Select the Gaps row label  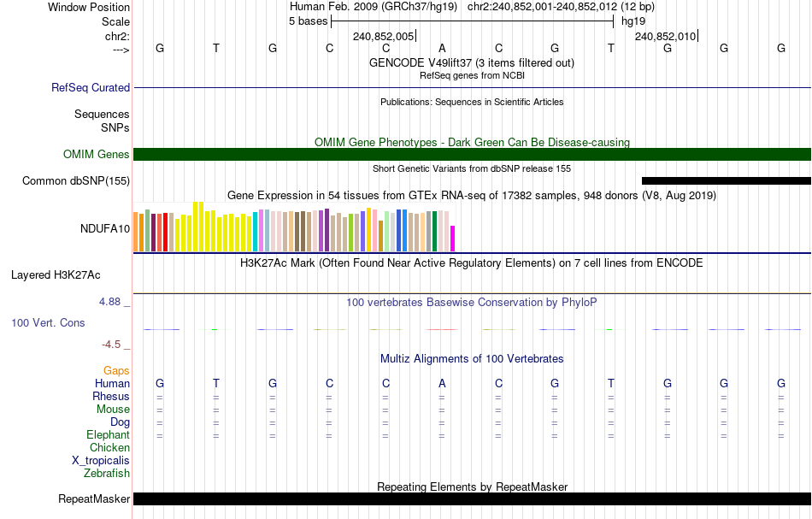click(x=116, y=370)
